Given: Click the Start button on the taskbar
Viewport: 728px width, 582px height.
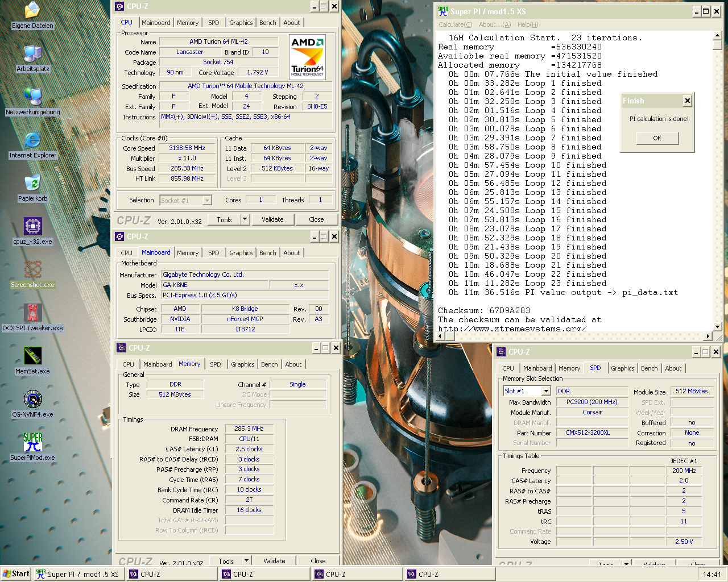Looking at the screenshot, I should pos(16,574).
